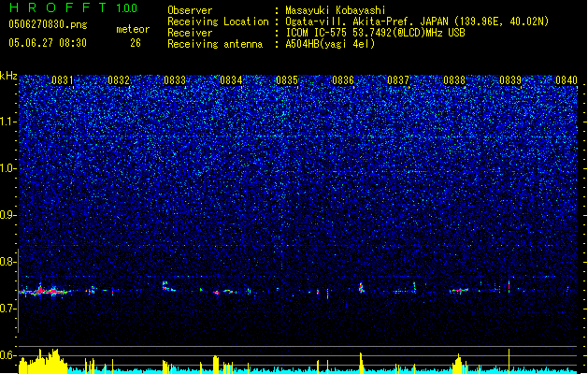Select the file name 0506270830.png

48,24
